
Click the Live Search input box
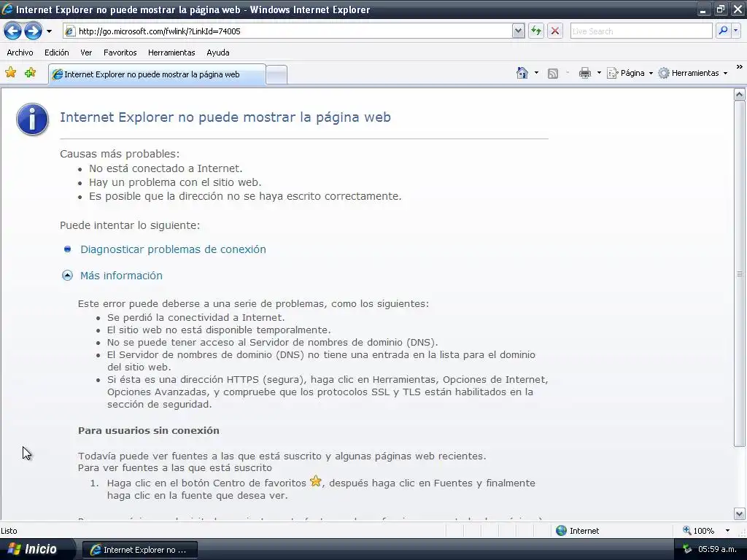640,31
